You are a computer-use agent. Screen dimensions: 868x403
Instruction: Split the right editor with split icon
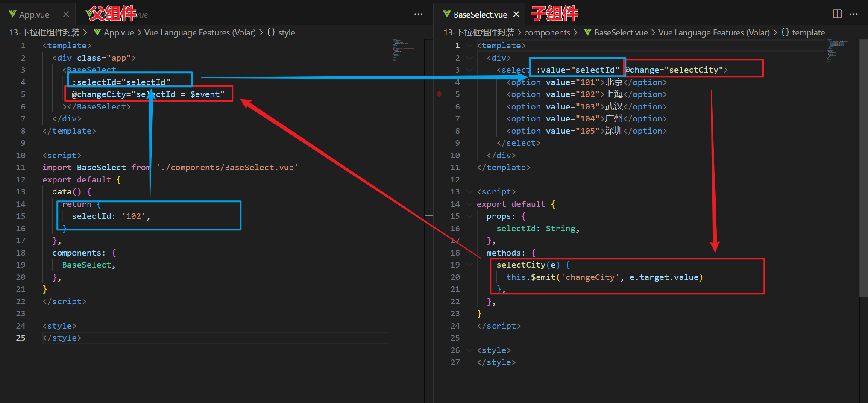tap(837, 14)
